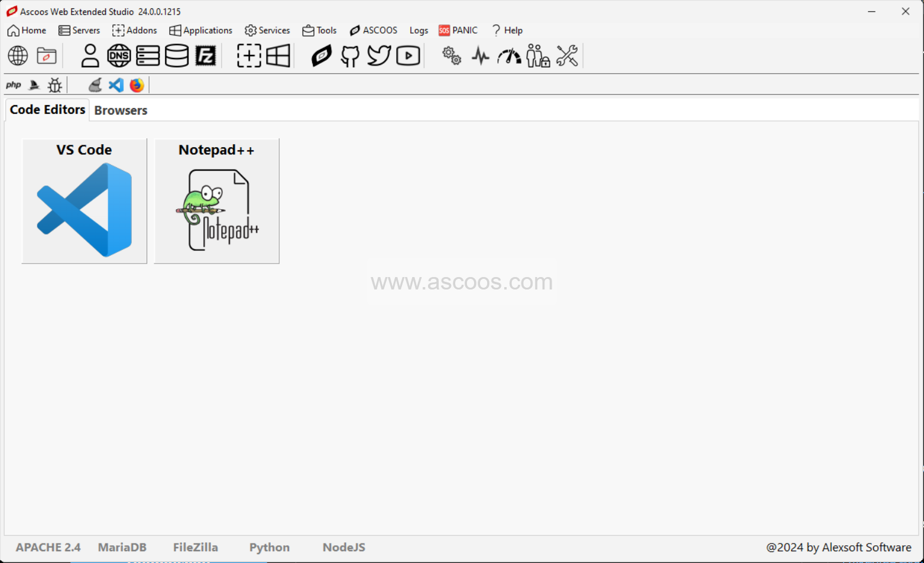Minimize the Ascoos Web Extended Studio window
This screenshot has height=563, width=924.
point(871,11)
